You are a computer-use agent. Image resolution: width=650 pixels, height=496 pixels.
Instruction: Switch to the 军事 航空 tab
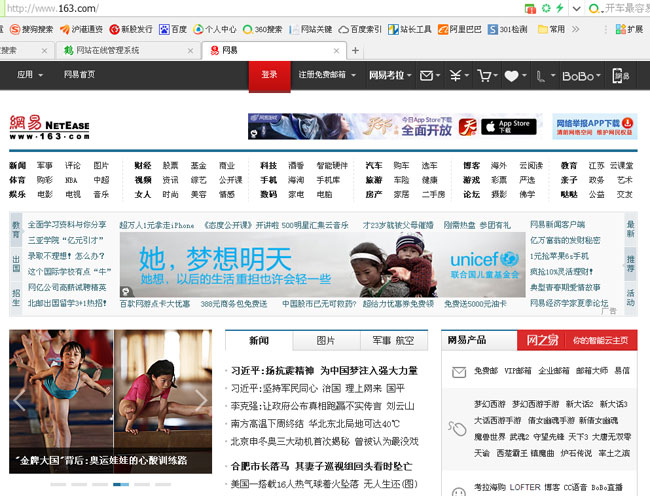393,341
